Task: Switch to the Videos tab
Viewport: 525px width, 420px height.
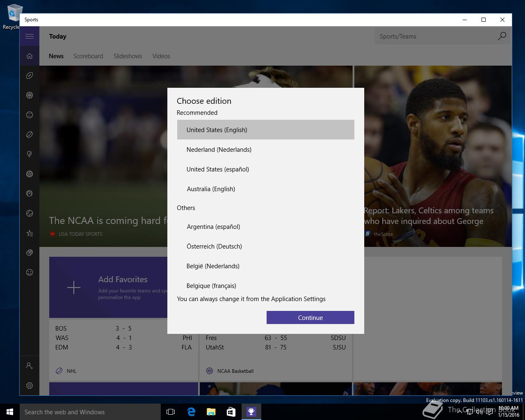Action: [161, 56]
